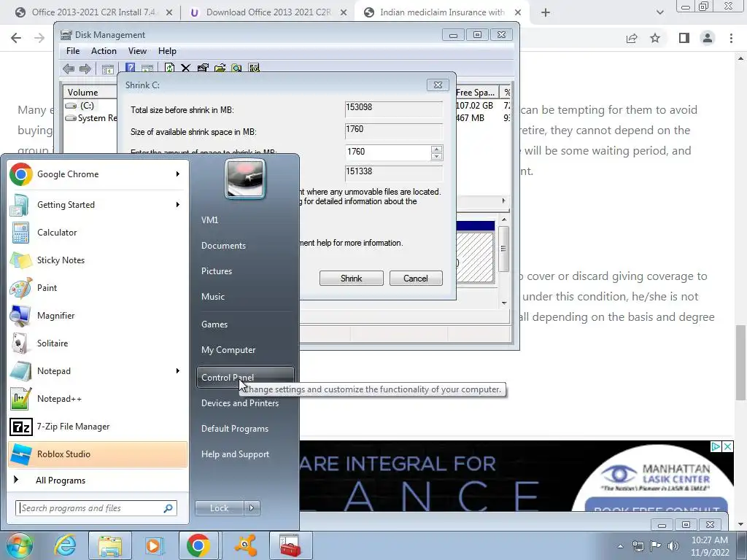Launch Notepad++ from the Start menu
The height and width of the screenshot is (560, 747).
(x=98, y=399)
